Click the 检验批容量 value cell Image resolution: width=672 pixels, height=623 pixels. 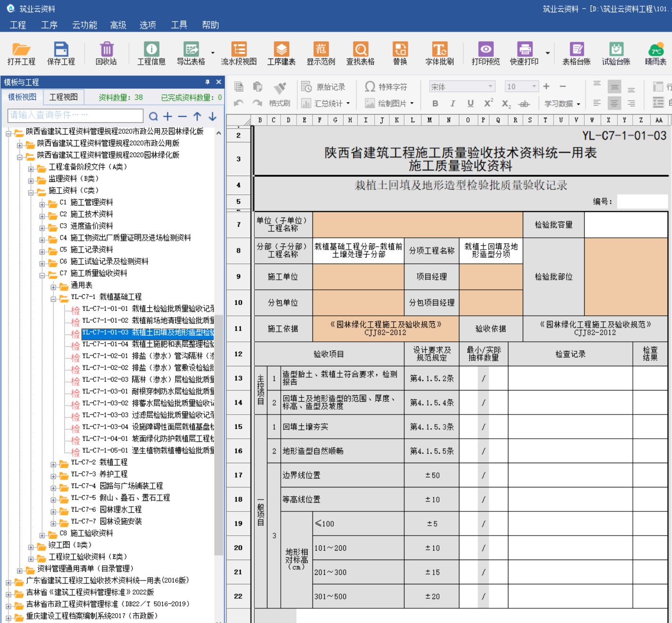[x=626, y=225]
